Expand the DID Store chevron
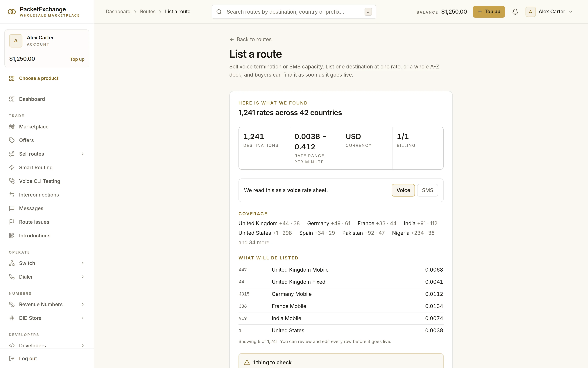 coord(83,318)
